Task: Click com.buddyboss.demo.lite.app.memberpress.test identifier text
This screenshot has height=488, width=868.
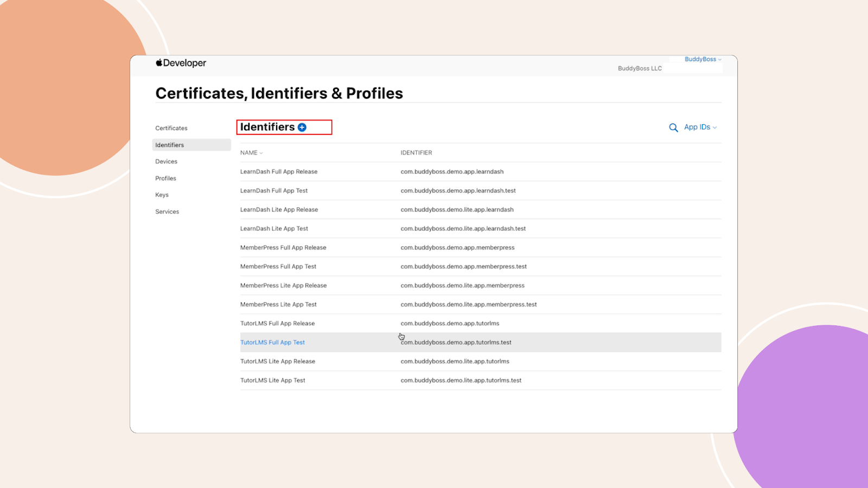Action: coord(469,305)
